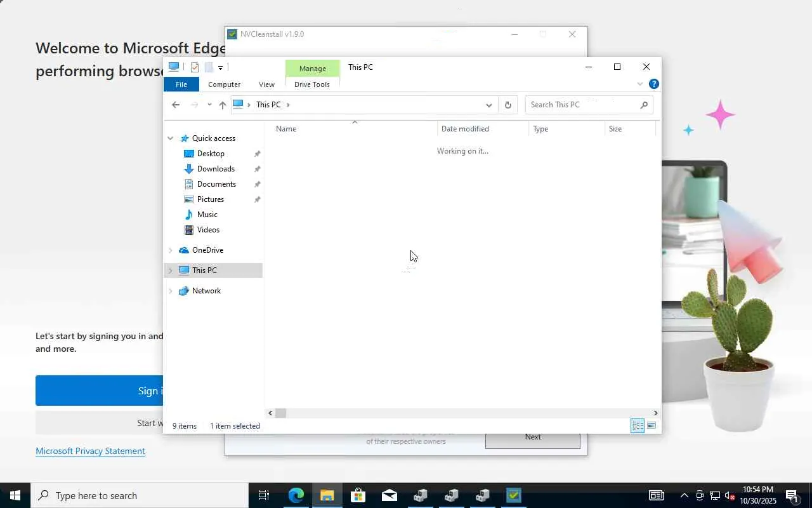Click the horizontal scrollbar left arrow

(x=270, y=413)
